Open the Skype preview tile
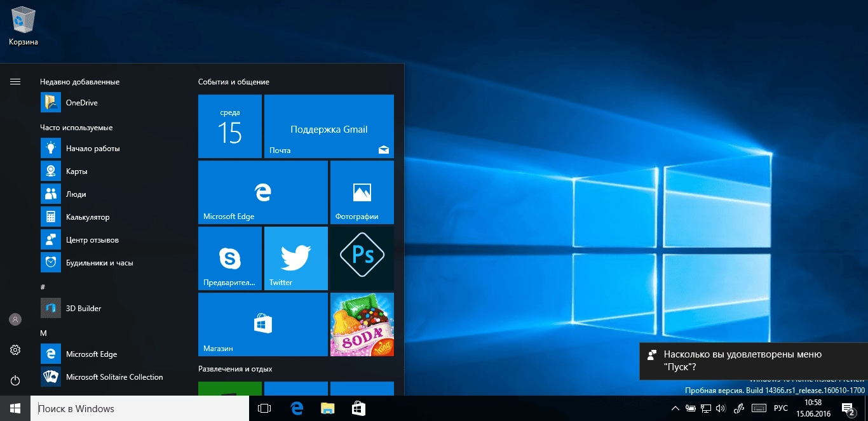 click(x=230, y=258)
